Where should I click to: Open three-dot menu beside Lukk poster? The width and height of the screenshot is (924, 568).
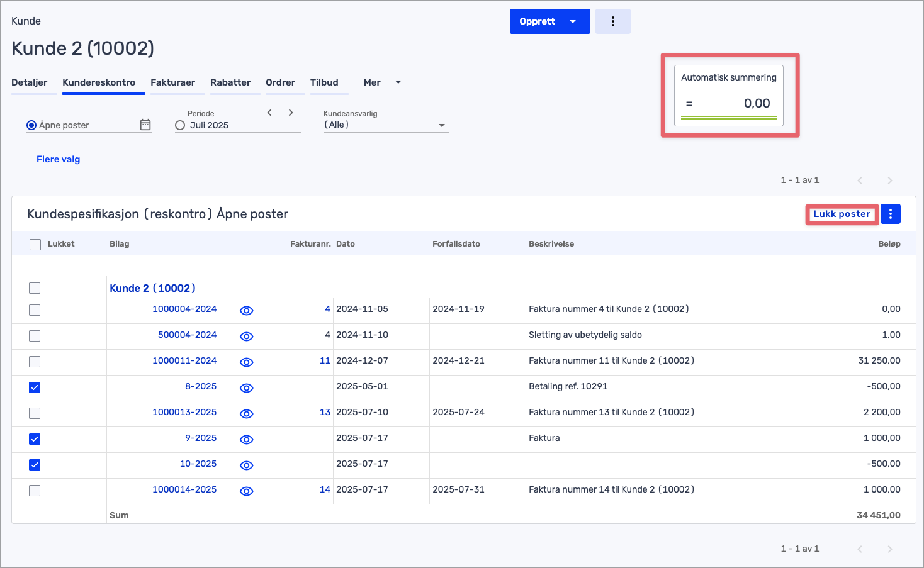tap(890, 214)
